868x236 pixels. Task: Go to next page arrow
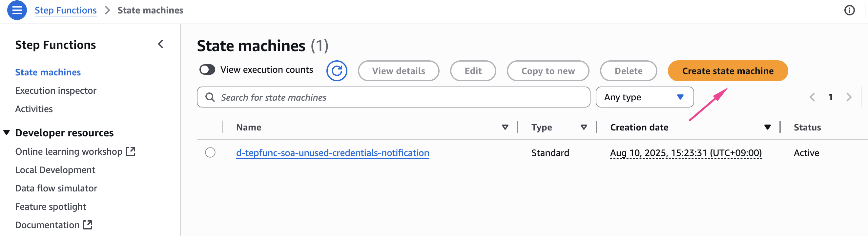849,97
